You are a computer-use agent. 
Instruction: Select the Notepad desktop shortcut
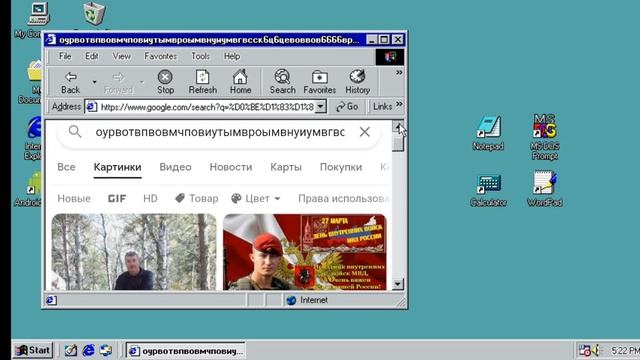pos(488,133)
